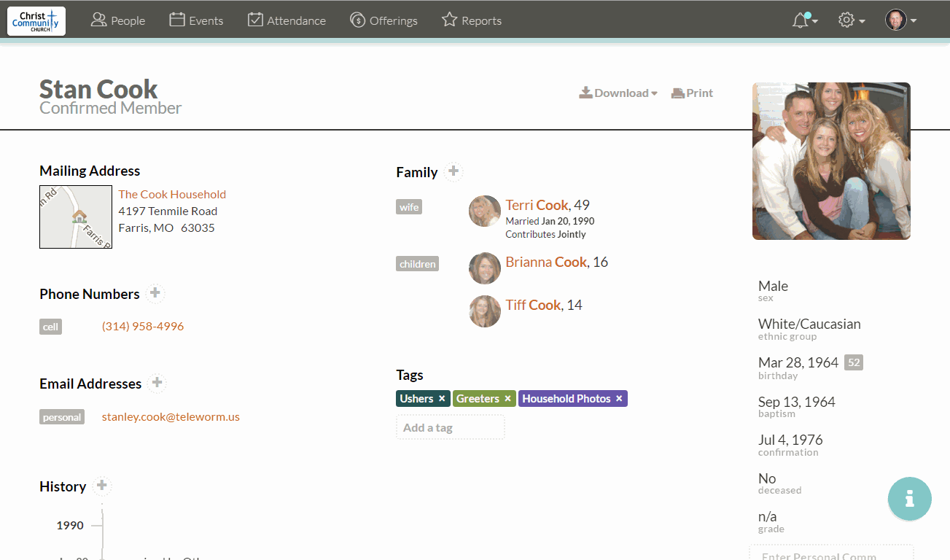Viewport: 950px width, 560px height.
Task: Click the plus icon beside Family
Action: click(453, 171)
